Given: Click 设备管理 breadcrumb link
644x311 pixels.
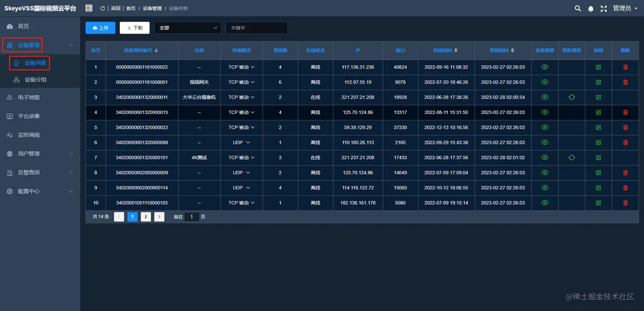Looking at the screenshot, I should 152,9.
